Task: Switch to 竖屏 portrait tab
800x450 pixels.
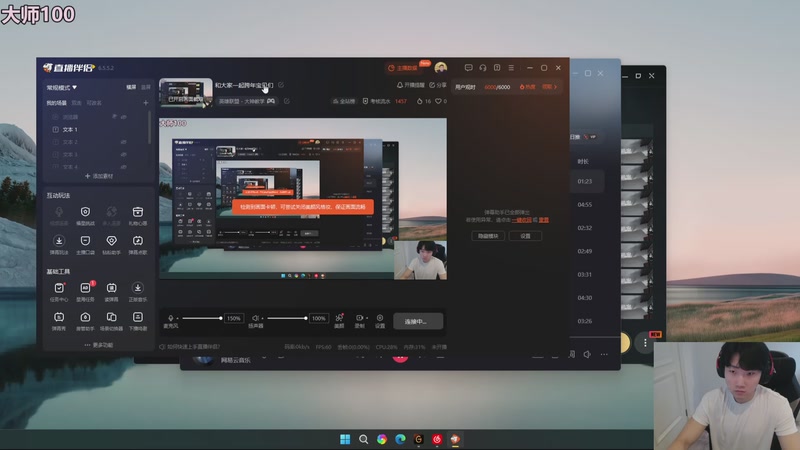Action: (x=146, y=87)
